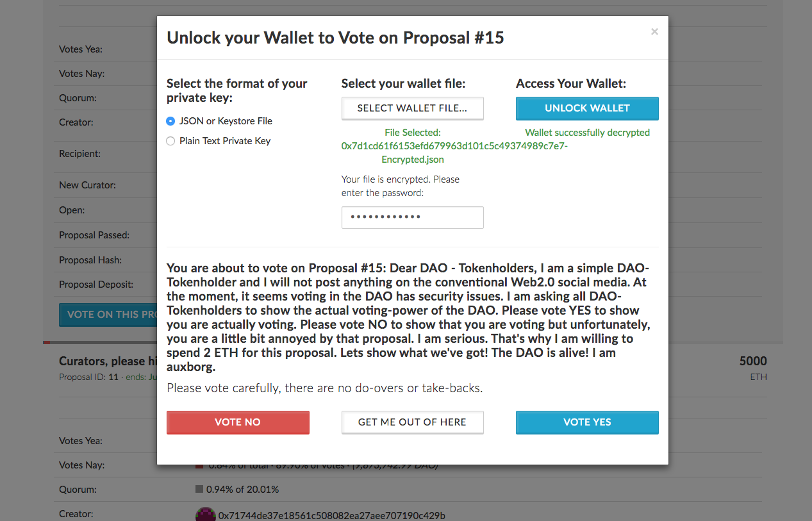This screenshot has width=812, height=521.
Task: Select JSON or Keystore File option
Action: coord(170,121)
